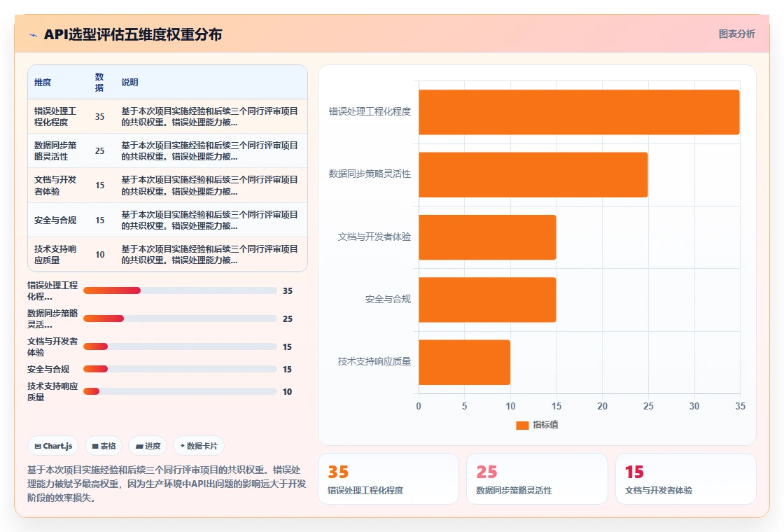This screenshot has height=532, width=784.
Task: Click the orange chart bar for 安全与合规
Action: (487, 300)
